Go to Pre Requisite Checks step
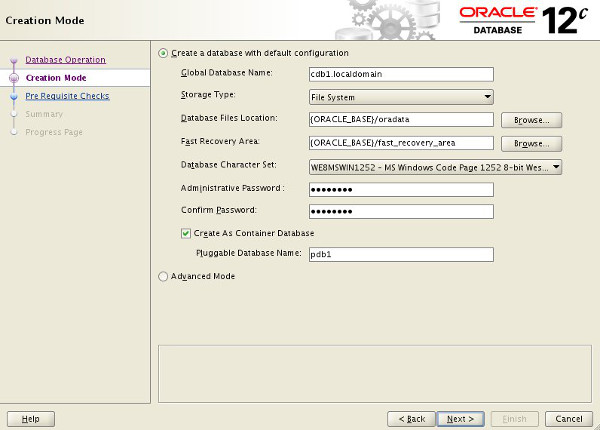This screenshot has height=430, width=600. pos(67,96)
